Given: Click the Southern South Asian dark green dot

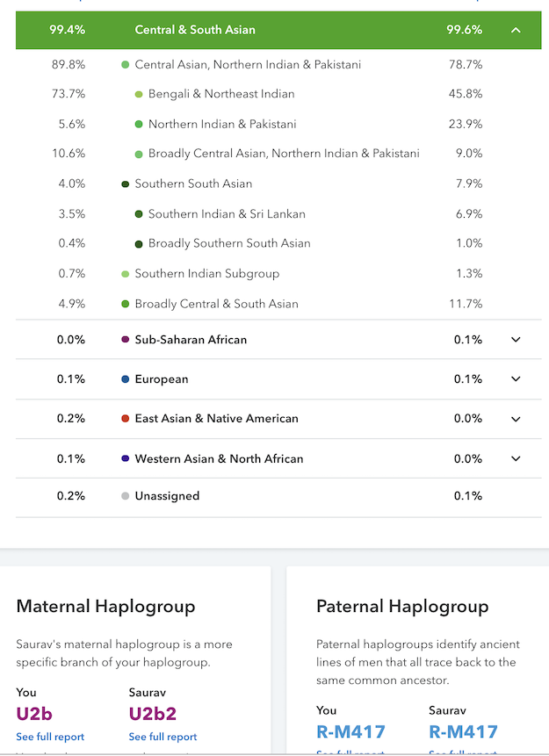Looking at the screenshot, I should 126,184.
